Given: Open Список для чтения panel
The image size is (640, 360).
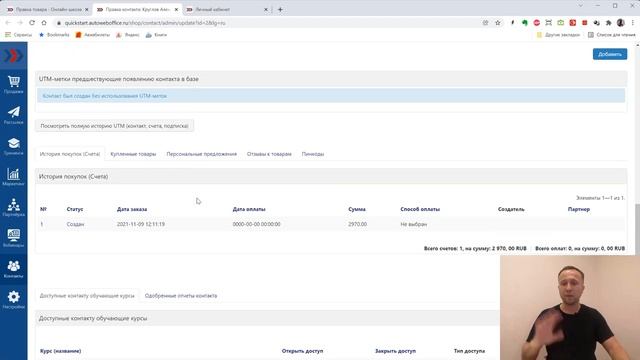Looking at the screenshot, I should coord(611,35).
